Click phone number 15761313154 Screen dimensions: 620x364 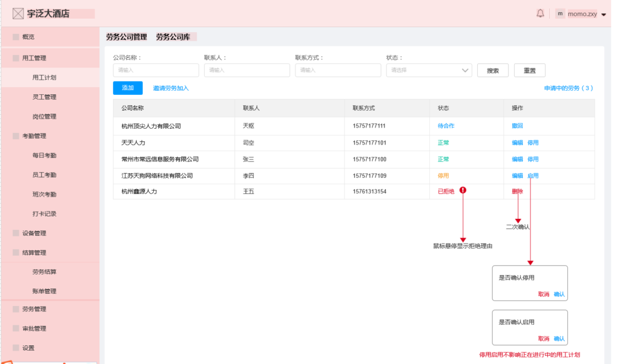[369, 192]
